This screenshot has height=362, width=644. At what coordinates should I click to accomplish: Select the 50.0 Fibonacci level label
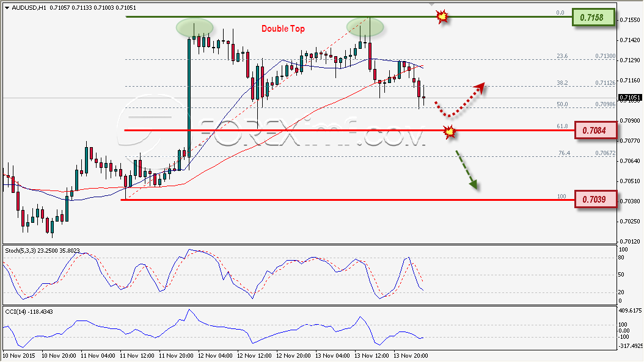coord(562,104)
